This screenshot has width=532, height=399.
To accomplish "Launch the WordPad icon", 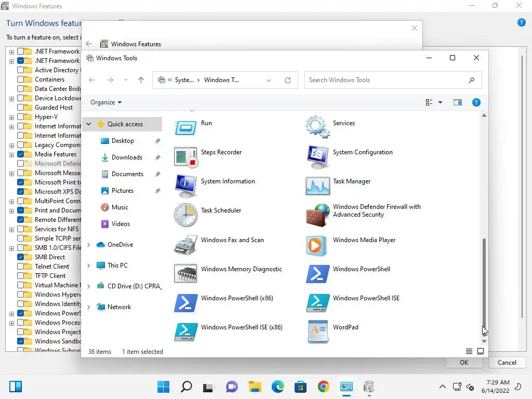I will coord(318,332).
